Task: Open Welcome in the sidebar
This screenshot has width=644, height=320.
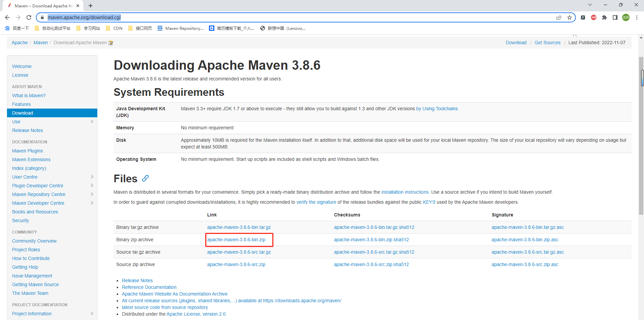Action: [x=22, y=66]
